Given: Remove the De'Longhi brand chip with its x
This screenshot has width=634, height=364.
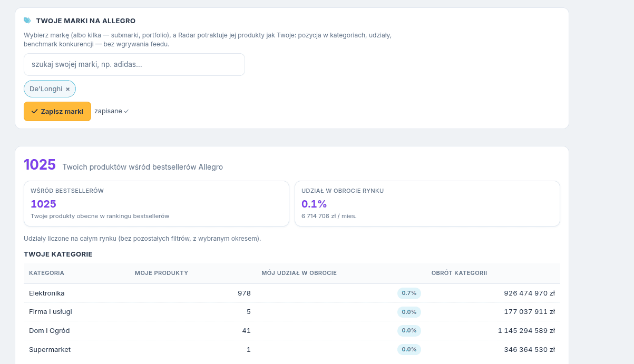Looking at the screenshot, I should [x=67, y=89].
